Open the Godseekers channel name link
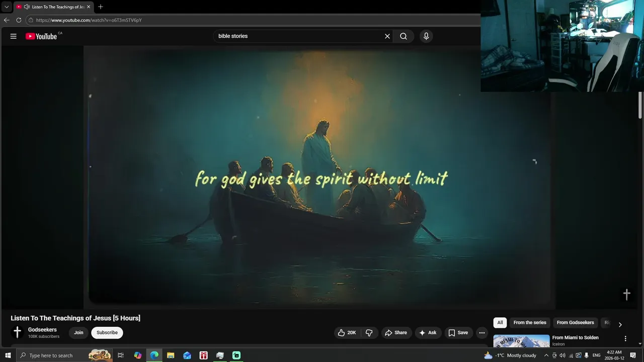644x362 pixels. coord(42,330)
